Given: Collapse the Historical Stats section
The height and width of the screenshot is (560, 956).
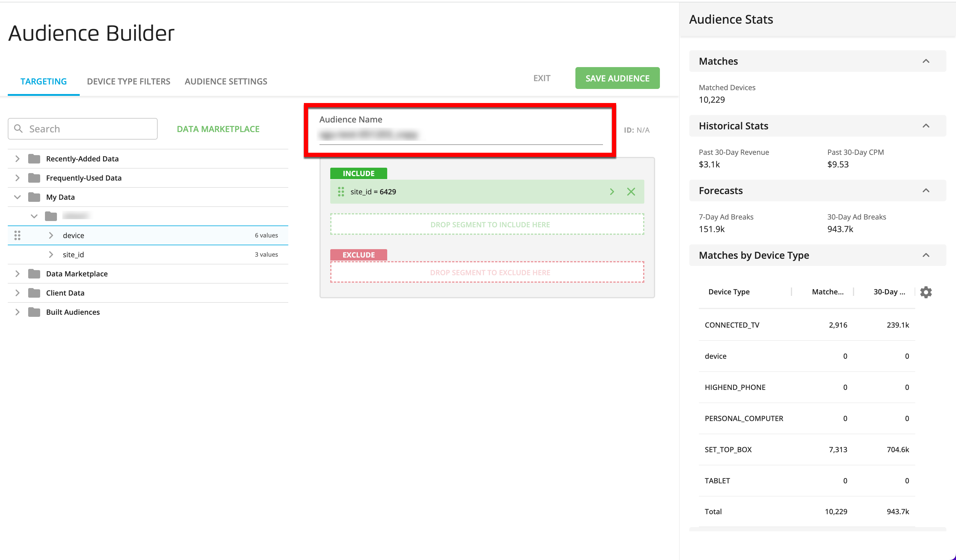Looking at the screenshot, I should coord(926,126).
